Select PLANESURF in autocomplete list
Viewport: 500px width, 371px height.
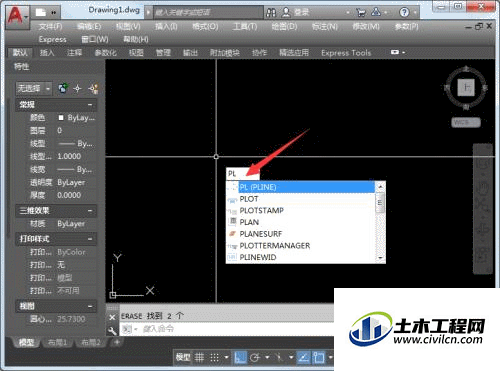click(x=300, y=234)
